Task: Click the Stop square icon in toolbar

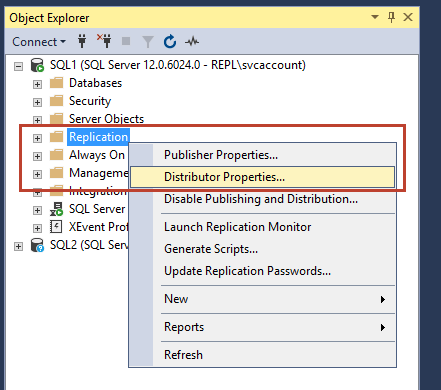Action: pyautogui.click(x=126, y=41)
